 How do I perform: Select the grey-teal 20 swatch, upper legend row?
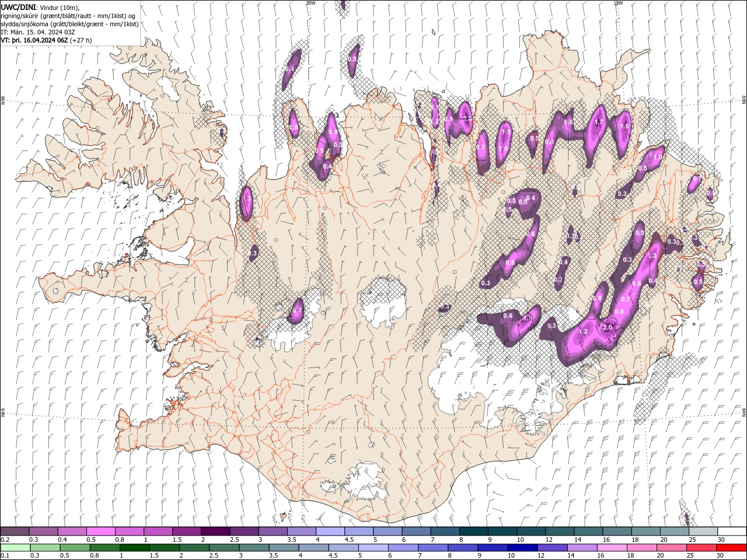click(674, 531)
